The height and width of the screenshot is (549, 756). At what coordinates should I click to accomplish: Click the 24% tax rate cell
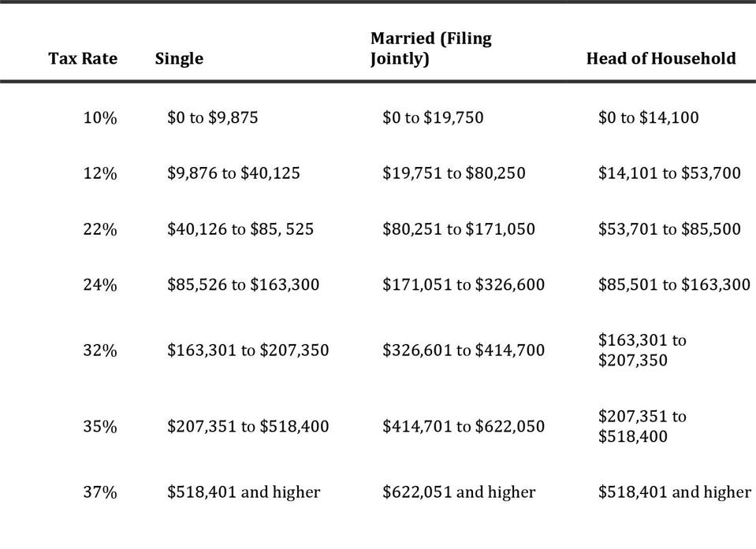tap(100, 284)
